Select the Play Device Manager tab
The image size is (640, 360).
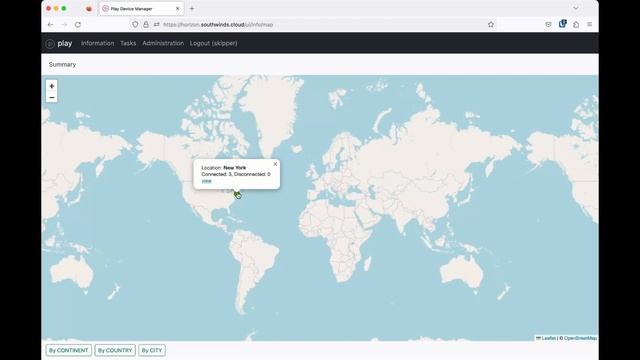[x=142, y=9]
